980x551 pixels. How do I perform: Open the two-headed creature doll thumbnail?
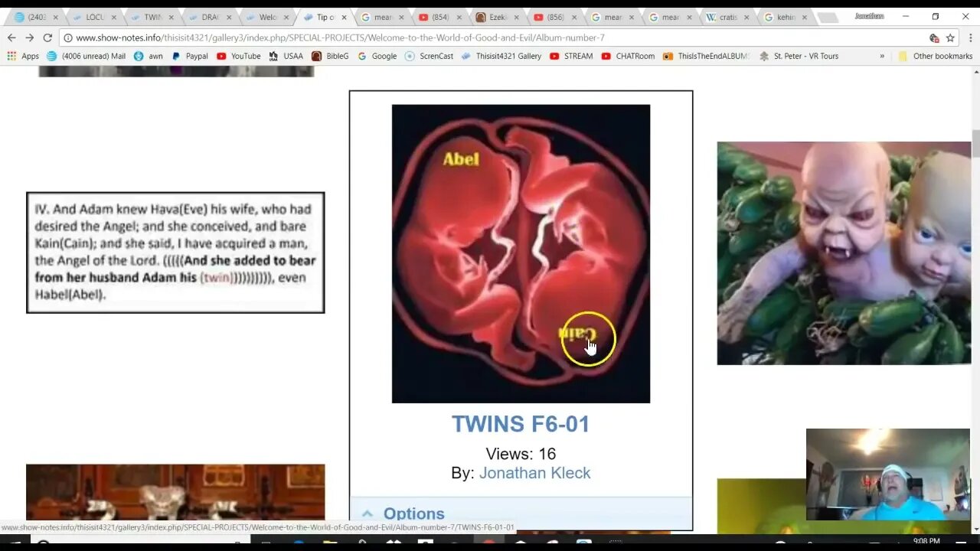(x=844, y=253)
